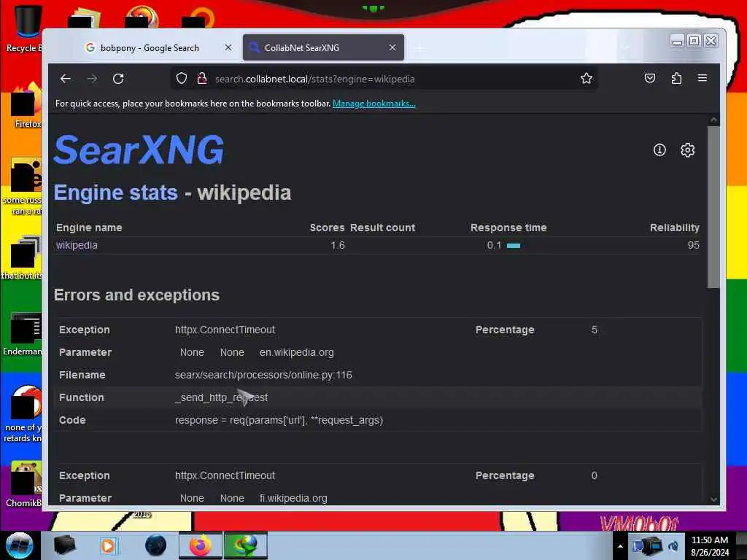Open a new tab with plus button

(419, 48)
